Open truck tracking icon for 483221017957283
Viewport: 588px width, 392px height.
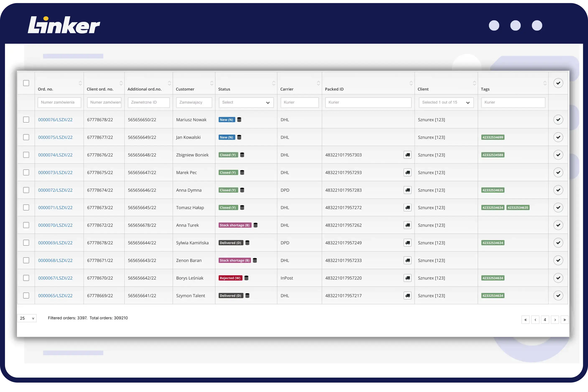(x=407, y=190)
